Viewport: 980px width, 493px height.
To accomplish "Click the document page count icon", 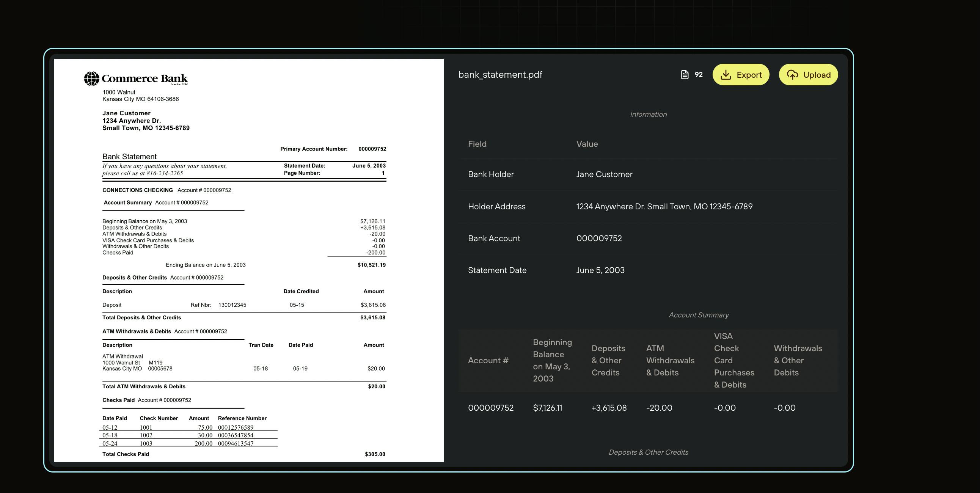I will point(685,75).
